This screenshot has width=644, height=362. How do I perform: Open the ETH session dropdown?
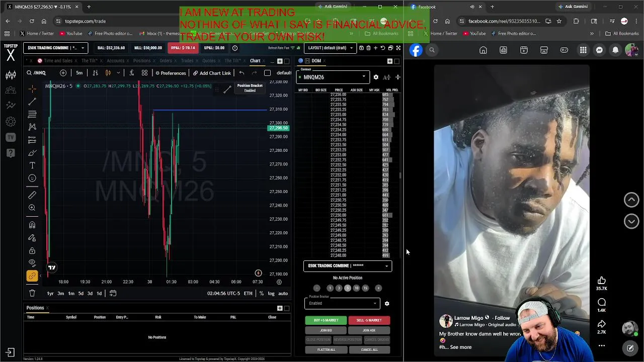point(248,293)
